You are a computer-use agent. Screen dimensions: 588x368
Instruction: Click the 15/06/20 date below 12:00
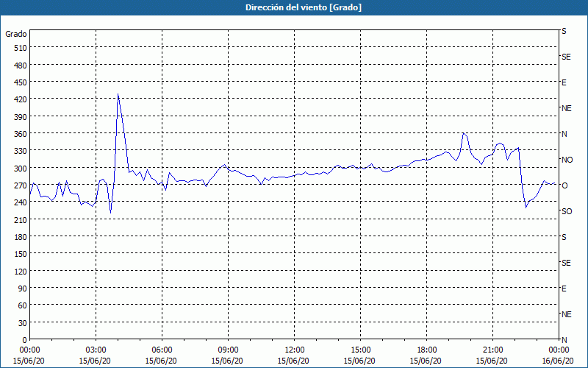(x=293, y=361)
